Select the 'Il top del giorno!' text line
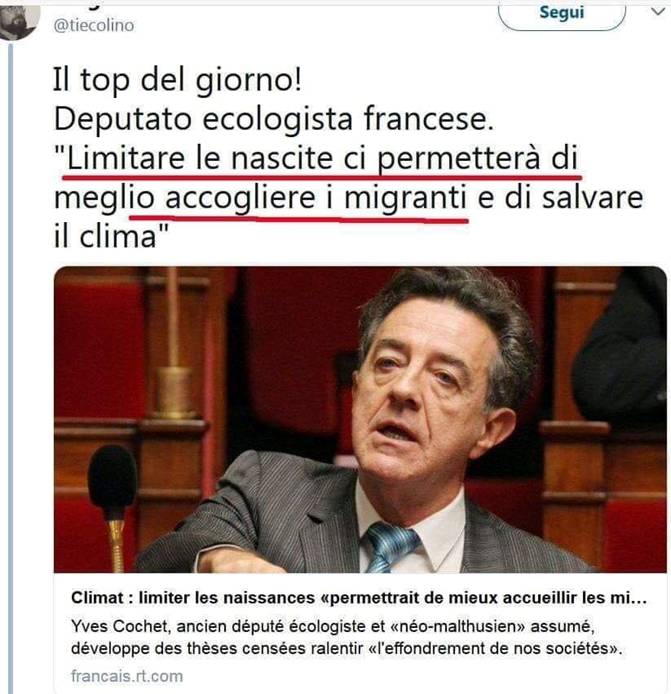The image size is (671, 694). [x=177, y=81]
